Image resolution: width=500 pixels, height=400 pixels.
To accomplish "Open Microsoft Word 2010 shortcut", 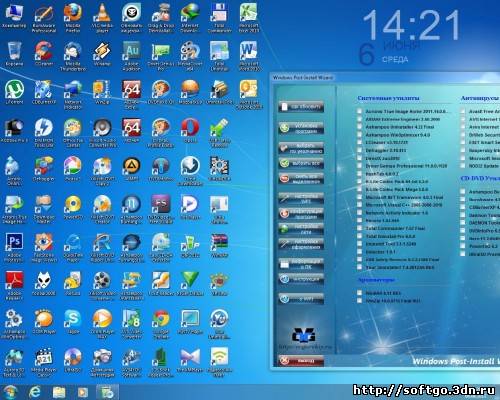I will coord(249,56).
